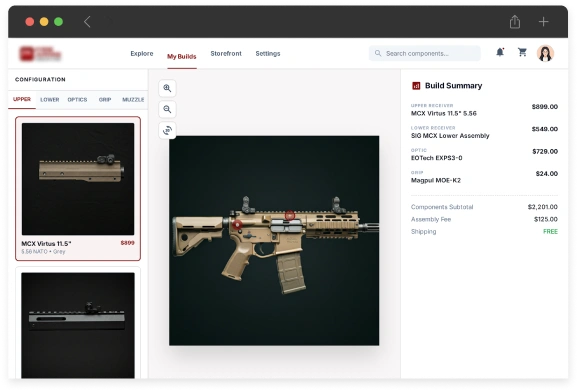The height and width of the screenshot is (392, 579).
Task: Switch to the GRIP configuration tab
Action: 105,100
